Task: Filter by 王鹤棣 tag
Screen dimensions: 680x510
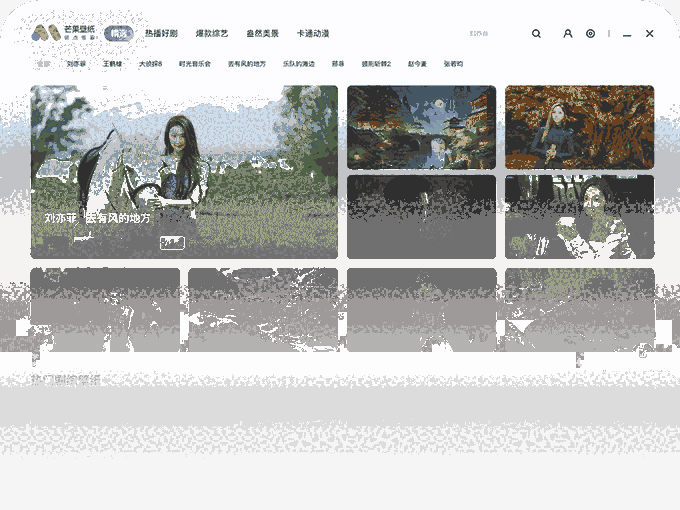Action: (x=112, y=64)
